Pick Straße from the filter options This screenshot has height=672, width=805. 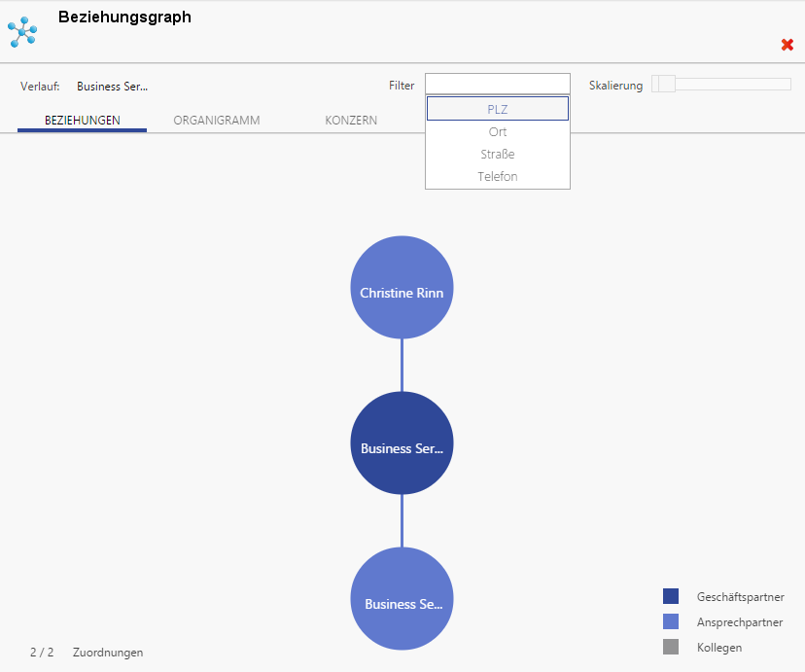click(x=497, y=155)
